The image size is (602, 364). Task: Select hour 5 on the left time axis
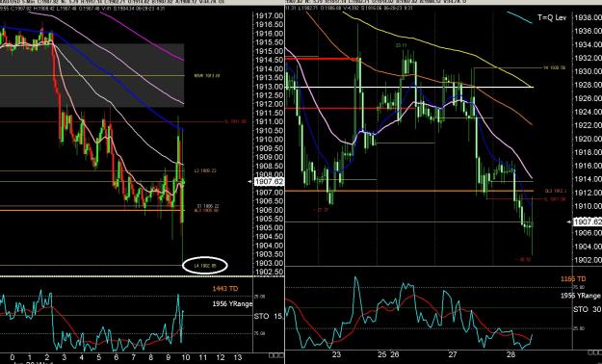pyautogui.click(x=99, y=357)
